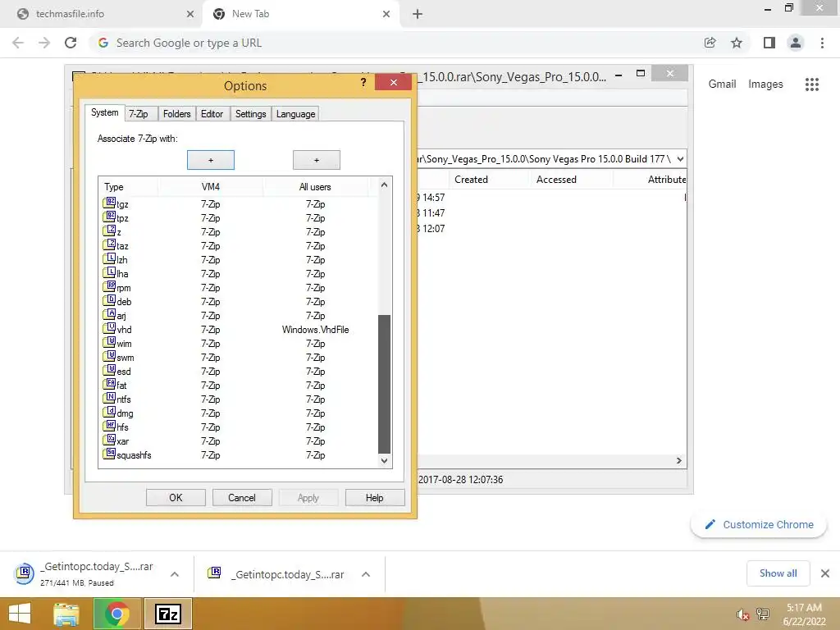Select the tgz file type icon

tap(109, 203)
